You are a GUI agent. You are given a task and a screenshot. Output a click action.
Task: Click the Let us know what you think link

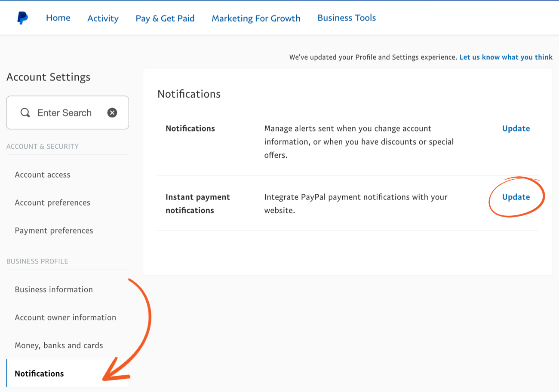pos(506,57)
